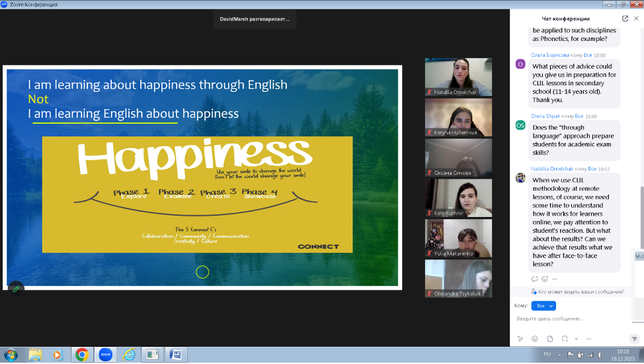Open Google Chrome from the taskbar
The height and width of the screenshot is (364, 644).
82,355
